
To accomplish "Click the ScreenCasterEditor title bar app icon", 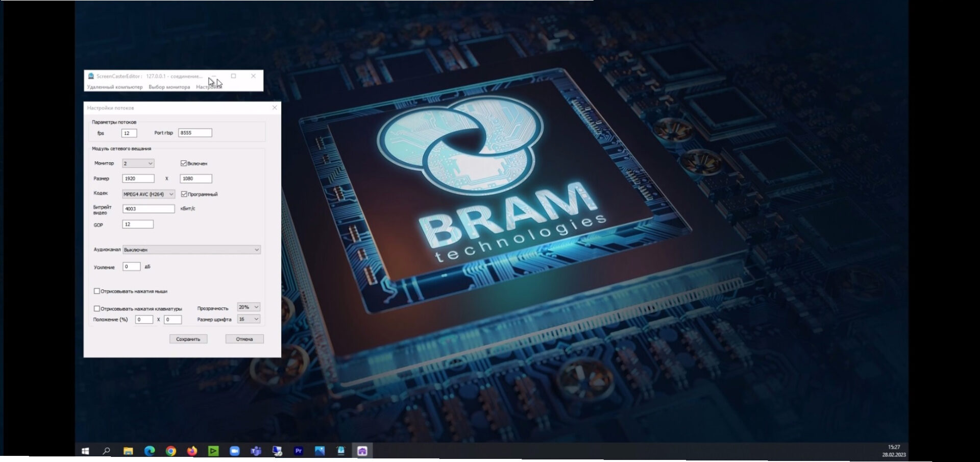I will click(91, 76).
